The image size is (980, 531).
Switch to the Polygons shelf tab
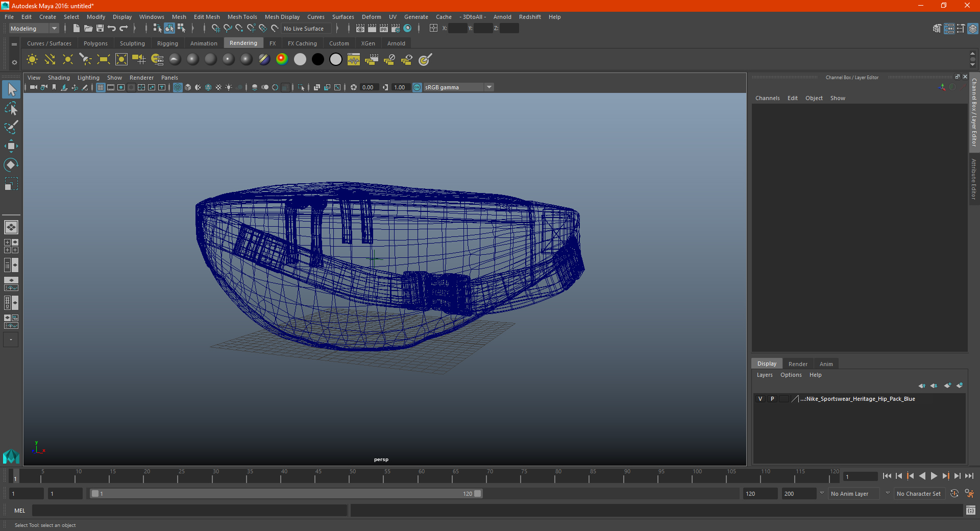click(x=95, y=43)
